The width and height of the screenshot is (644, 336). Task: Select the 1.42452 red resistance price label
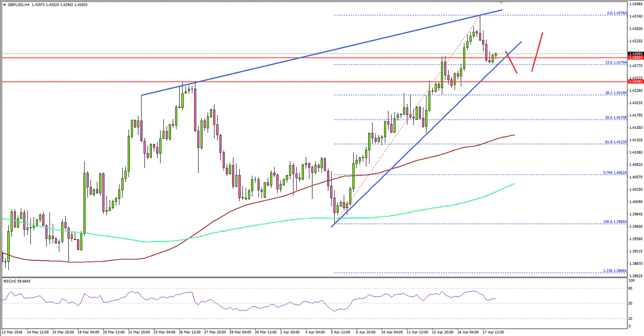(x=635, y=81)
